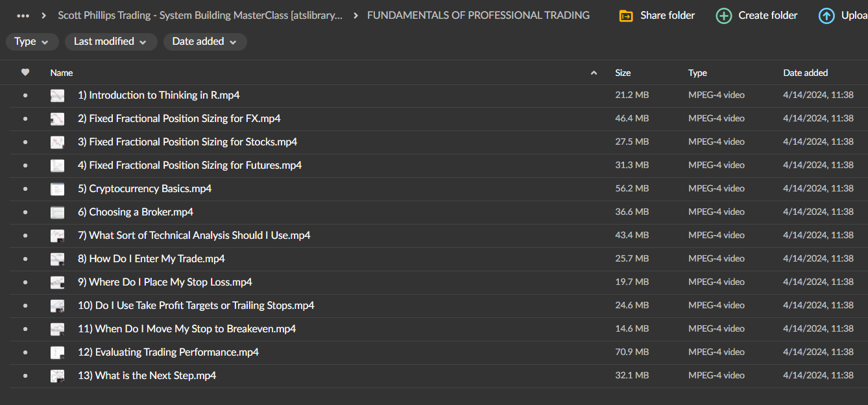Image resolution: width=868 pixels, height=405 pixels.
Task: Click the favorites heart column header icon
Action: pyautogui.click(x=25, y=73)
